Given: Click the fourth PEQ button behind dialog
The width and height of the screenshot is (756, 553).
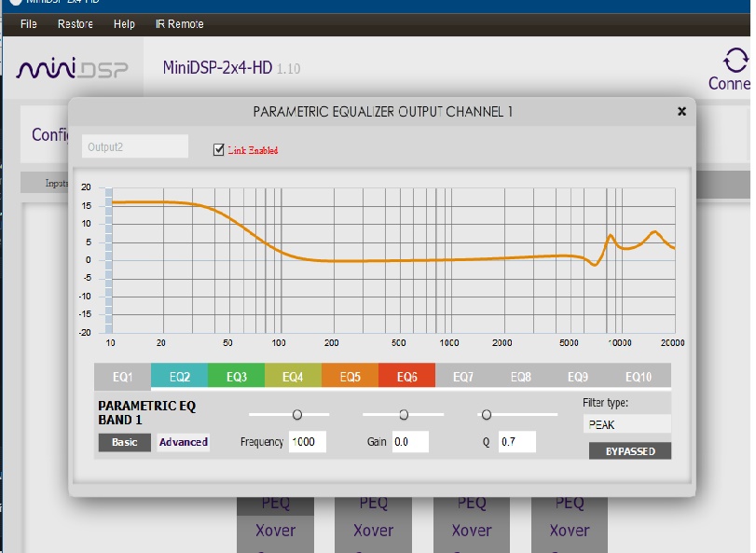Looking at the screenshot, I should (x=570, y=505).
